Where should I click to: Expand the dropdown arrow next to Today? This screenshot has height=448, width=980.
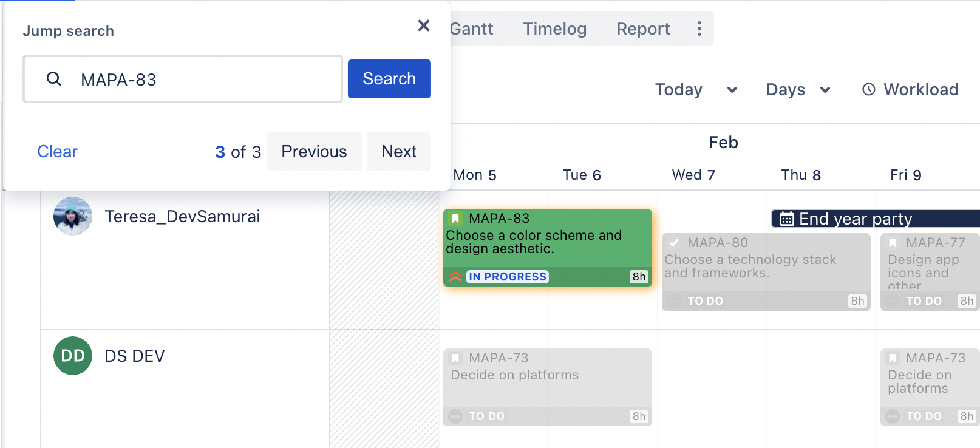pos(732,90)
